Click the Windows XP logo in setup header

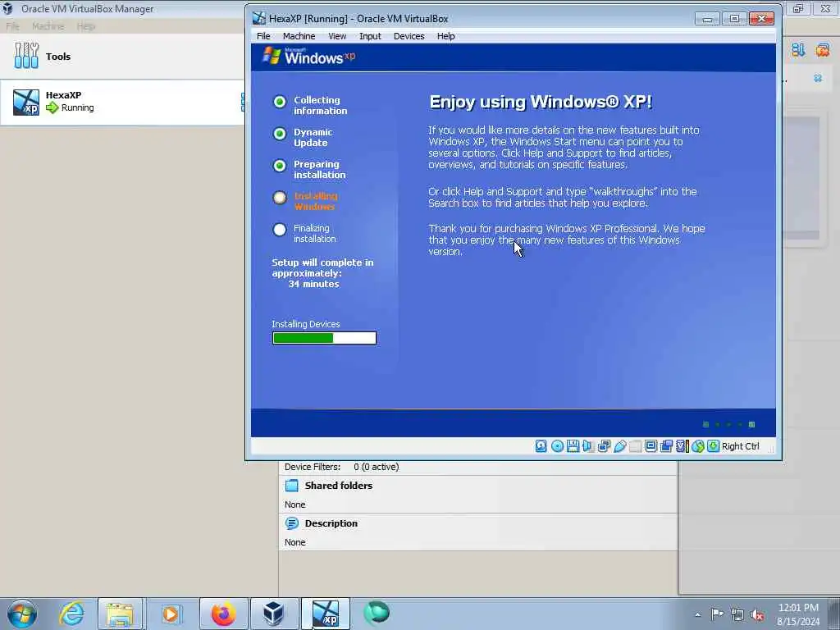tap(308, 57)
